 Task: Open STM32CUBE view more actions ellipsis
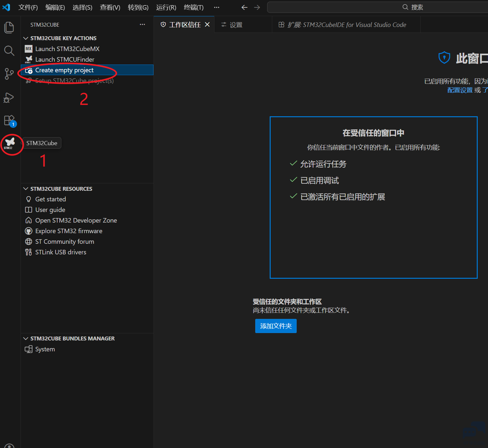(142, 25)
